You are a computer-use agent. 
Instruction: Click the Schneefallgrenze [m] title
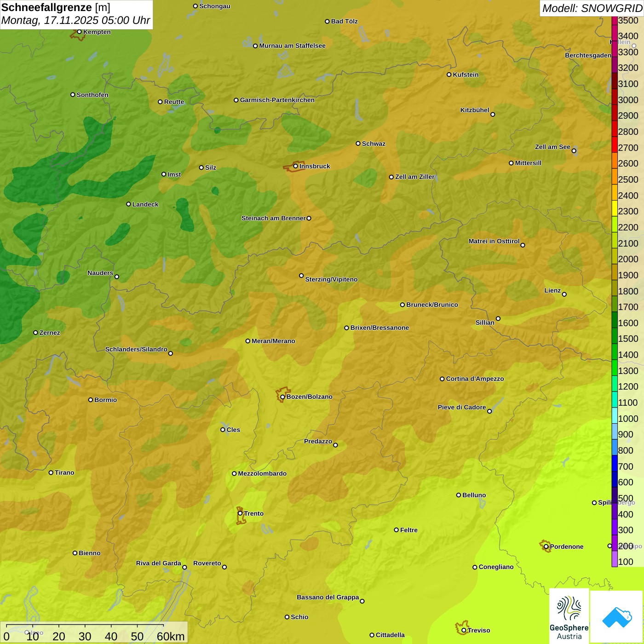(56, 7)
